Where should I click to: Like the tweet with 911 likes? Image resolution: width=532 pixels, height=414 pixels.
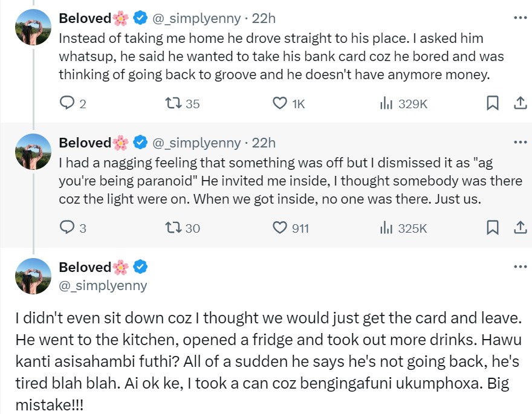point(280,228)
